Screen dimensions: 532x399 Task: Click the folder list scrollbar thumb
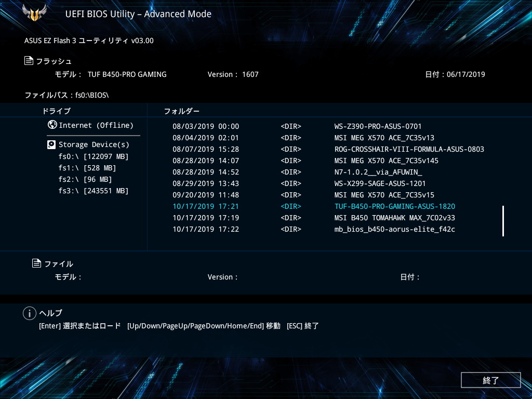503,221
